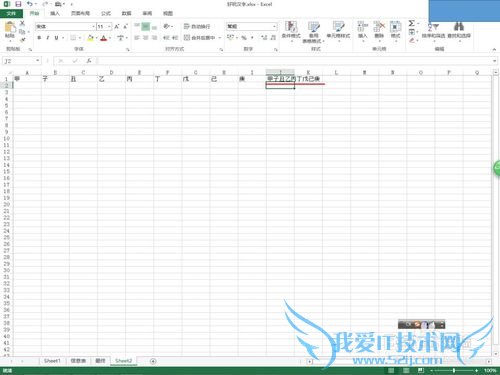Open the font name dropdown
500x375 pixels.
(x=93, y=26)
